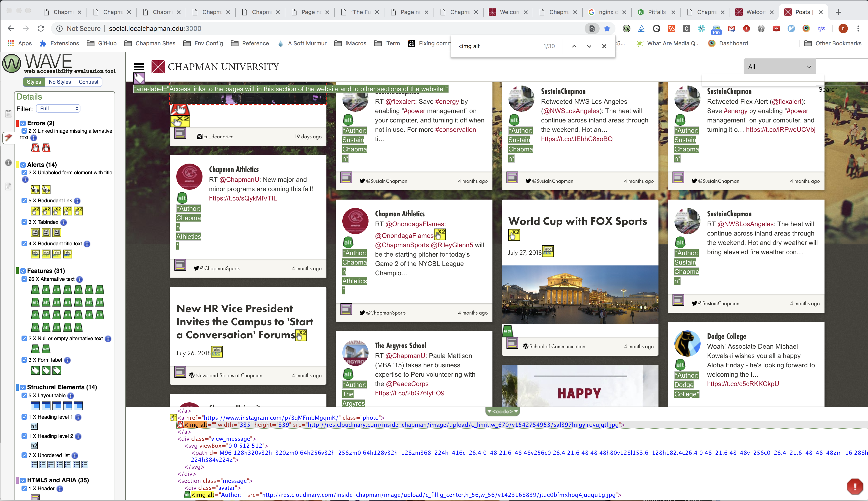Viewport: 868px width, 501px height.
Task: Switch to the No Styles tab in WAVE
Action: [x=60, y=82]
